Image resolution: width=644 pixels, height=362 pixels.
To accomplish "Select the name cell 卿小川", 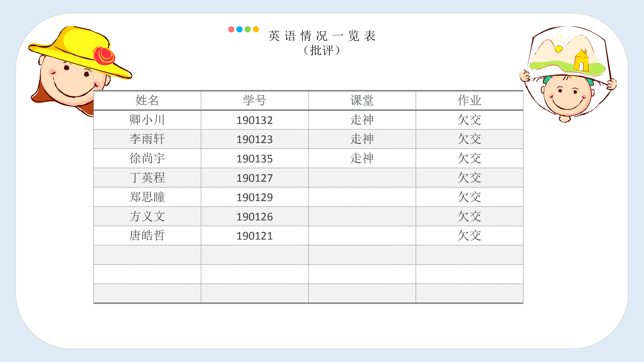I will (147, 120).
